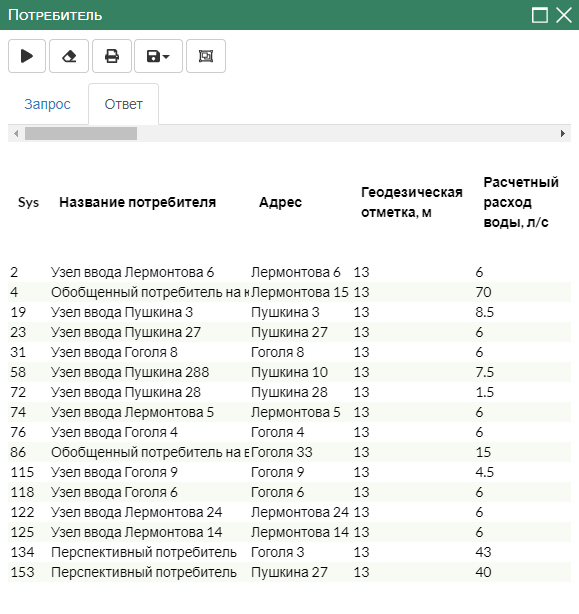The height and width of the screenshot is (614, 579).
Task: Select the Лермонтова 15 address cell
Action: (x=300, y=292)
